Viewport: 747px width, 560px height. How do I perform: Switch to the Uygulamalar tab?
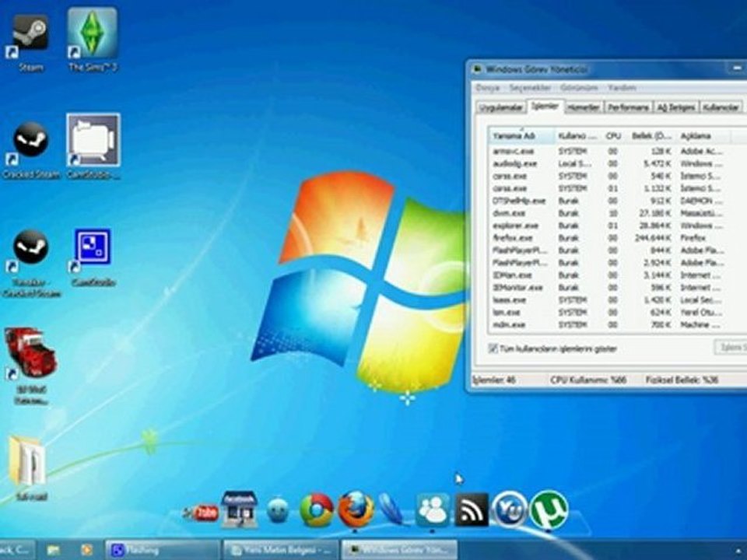pyautogui.click(x=500, y=107)
